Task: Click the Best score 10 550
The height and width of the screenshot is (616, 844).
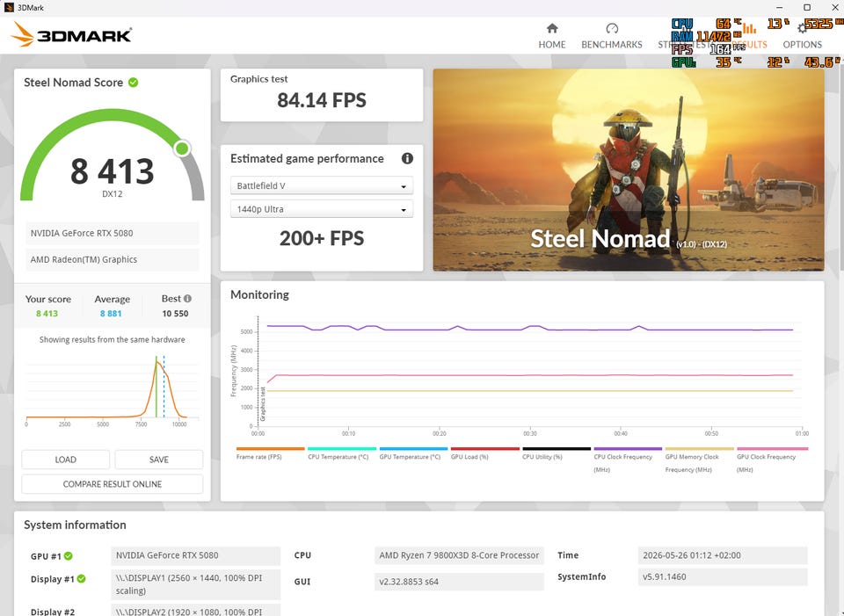Action: [x=176, y=314]
